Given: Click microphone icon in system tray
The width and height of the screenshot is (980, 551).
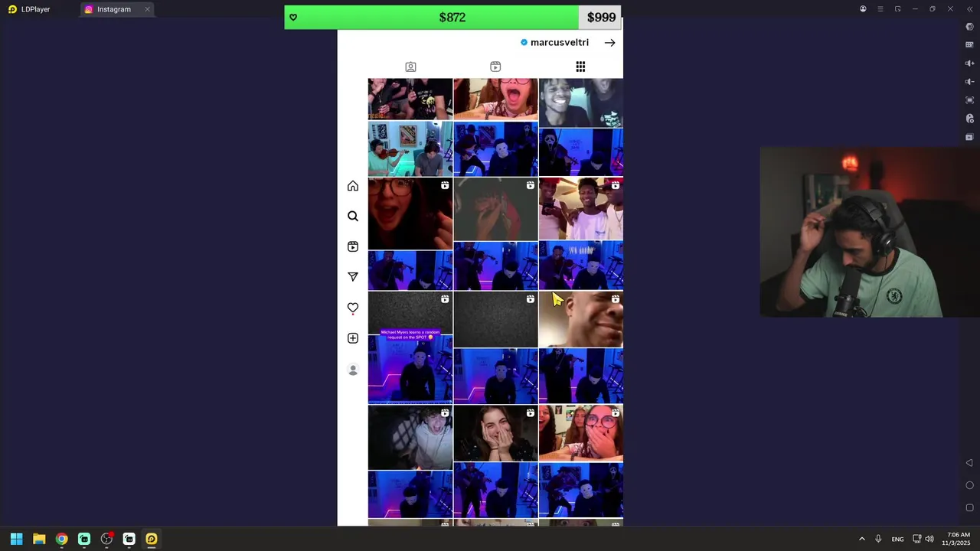Looking at the screenshot, I should click(x=878, y=539).
